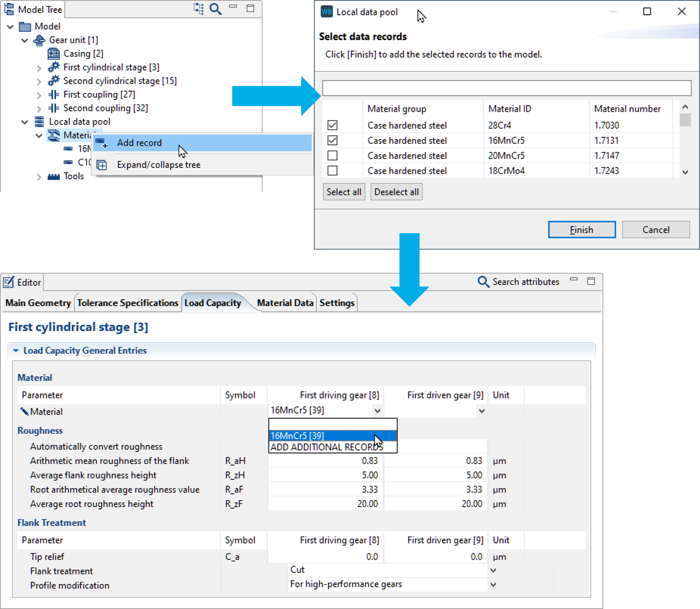Click the Finish button in Local data pool
The width and height of the screenshot is (700, 609).
pyautogui.click(x=581, y=229)
